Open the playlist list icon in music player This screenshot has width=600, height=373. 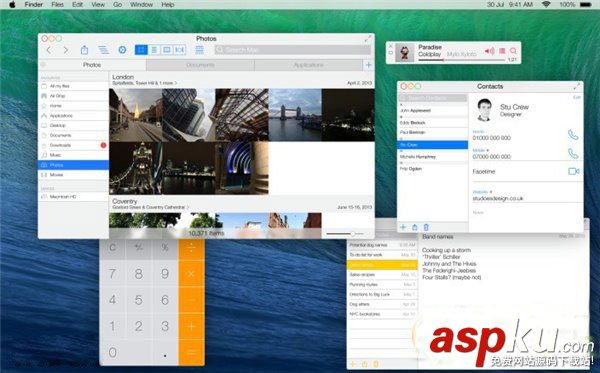coord(502,51)
